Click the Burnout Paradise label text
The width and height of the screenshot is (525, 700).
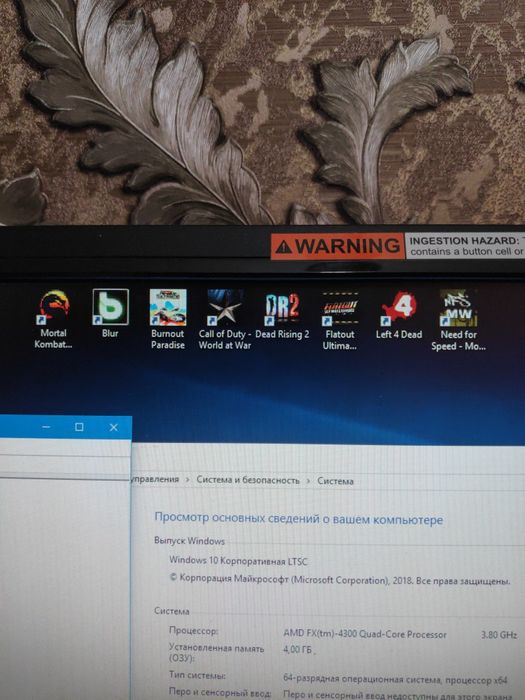[167, 339]
